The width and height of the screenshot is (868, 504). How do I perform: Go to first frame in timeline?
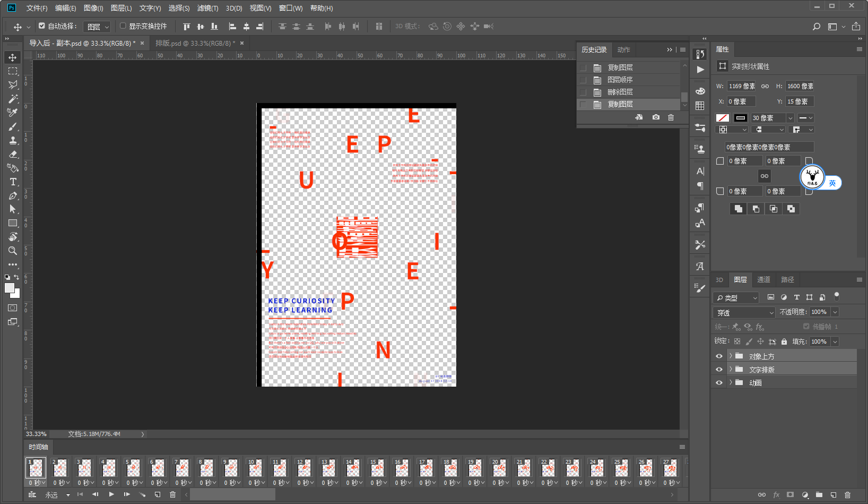[x=80, y=494]
